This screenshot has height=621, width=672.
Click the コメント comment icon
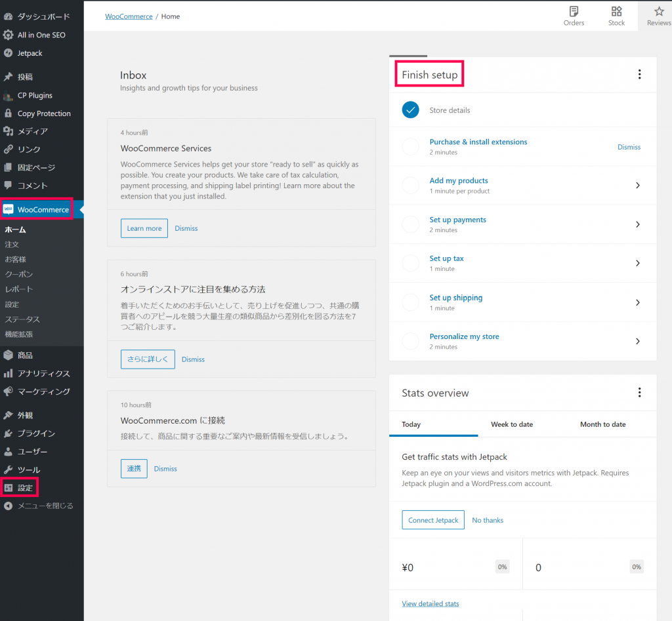[8, 186]
